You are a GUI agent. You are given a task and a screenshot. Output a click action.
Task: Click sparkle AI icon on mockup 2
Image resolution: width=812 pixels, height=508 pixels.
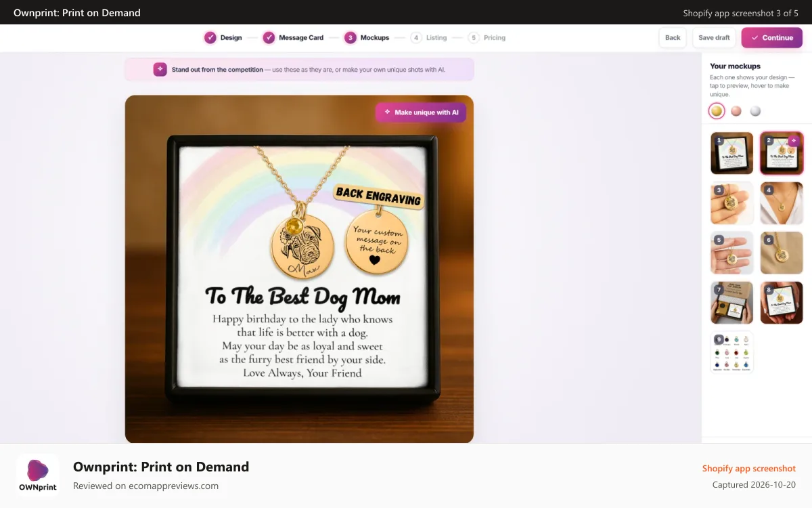tap(794, 141)
